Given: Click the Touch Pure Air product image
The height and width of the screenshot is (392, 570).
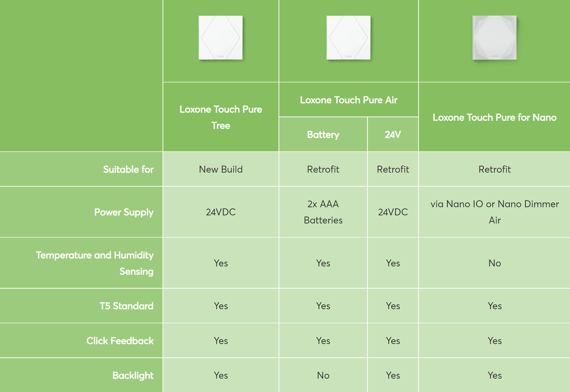Looking at the screenshot, I should click(348, 38).
